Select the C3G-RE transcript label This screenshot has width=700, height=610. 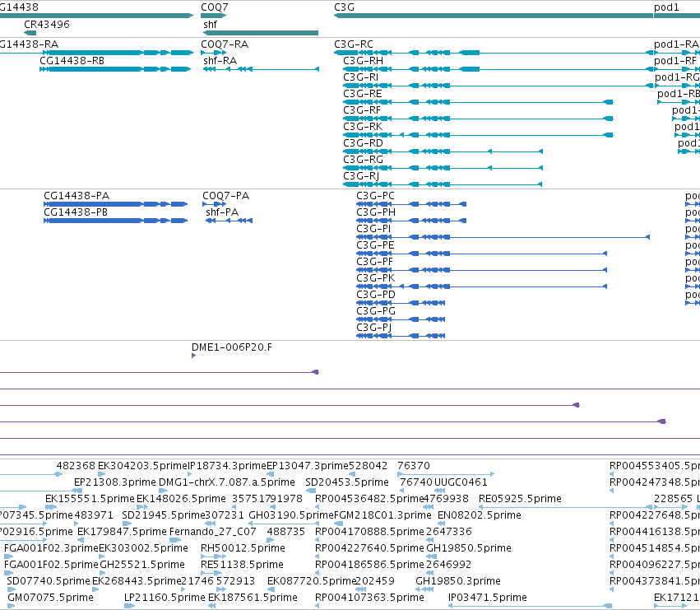(363, 93)
